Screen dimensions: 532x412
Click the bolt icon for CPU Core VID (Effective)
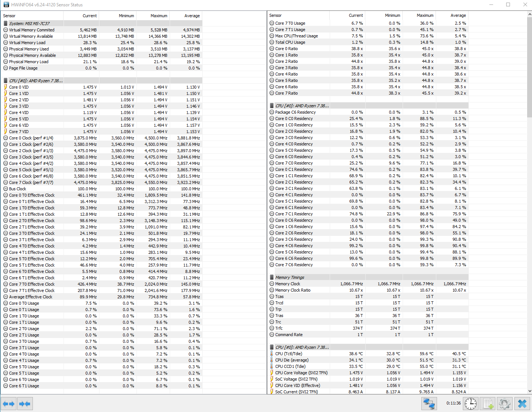pyautogui.click(x=272, y=385)
